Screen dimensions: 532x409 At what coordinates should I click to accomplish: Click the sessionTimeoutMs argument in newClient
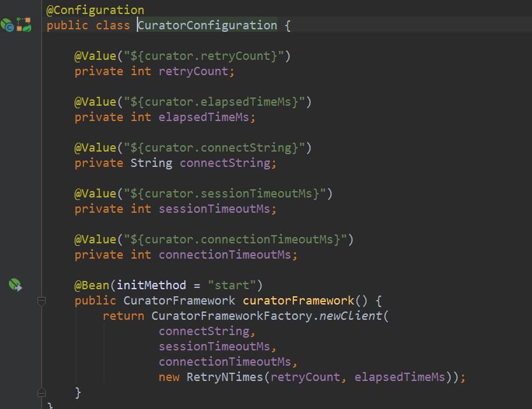[214, 347]
